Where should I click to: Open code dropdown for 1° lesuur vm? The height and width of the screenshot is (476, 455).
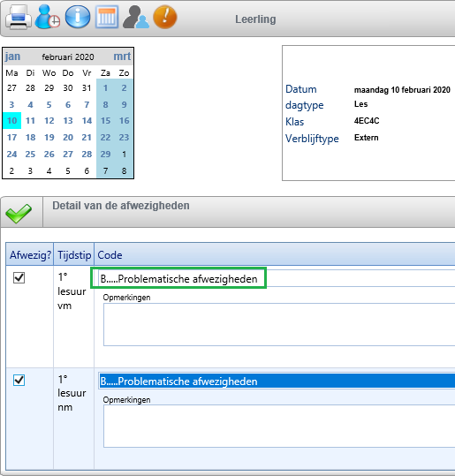pyautogui.click(x=277, y=278)
